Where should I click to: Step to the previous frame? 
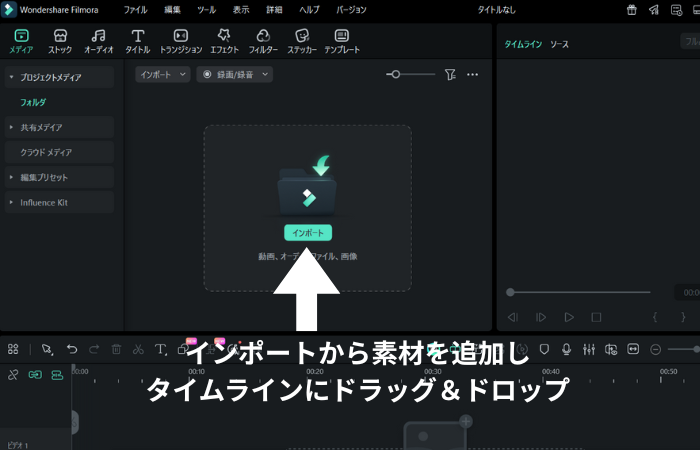tap(513, 317)
